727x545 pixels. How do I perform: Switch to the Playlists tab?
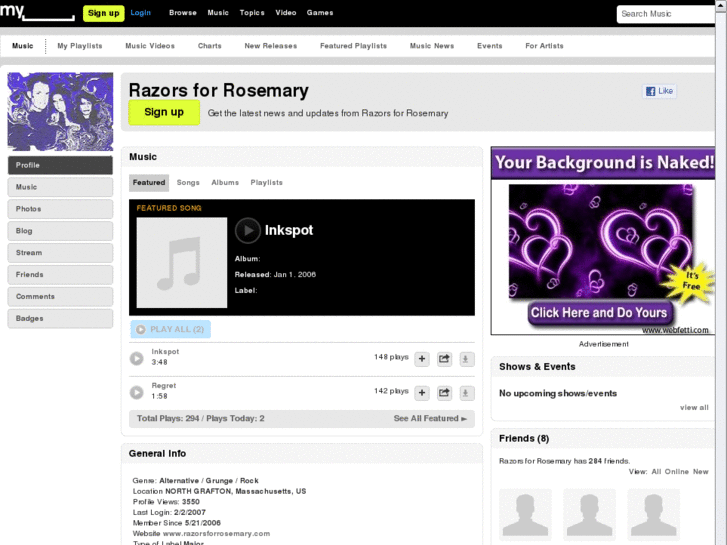click(x=267, y=183)
